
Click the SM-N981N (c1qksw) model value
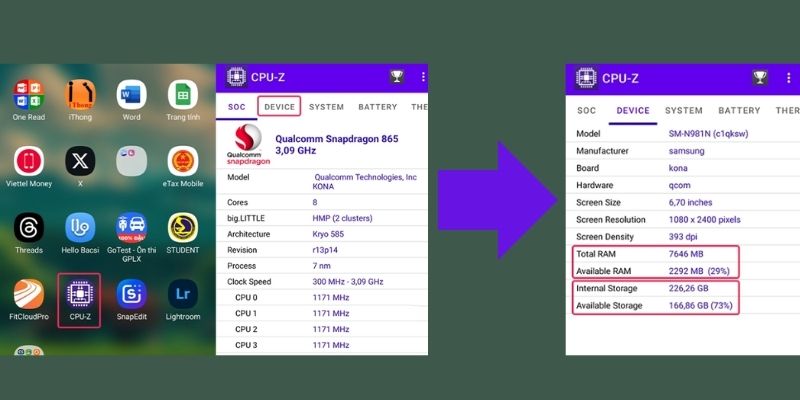coord(709,134)
